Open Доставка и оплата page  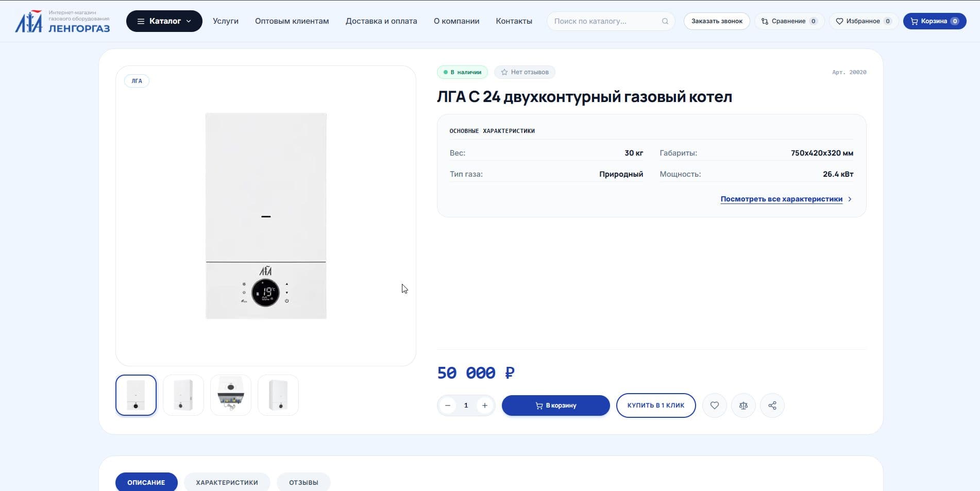click(x=381, y=21)
